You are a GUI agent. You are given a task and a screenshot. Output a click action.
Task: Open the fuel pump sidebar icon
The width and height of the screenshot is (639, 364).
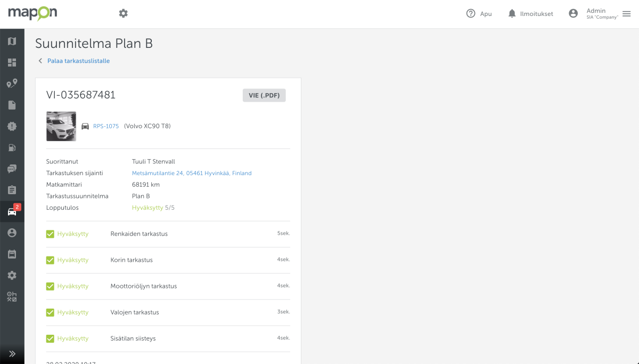[x=12, y=147]
